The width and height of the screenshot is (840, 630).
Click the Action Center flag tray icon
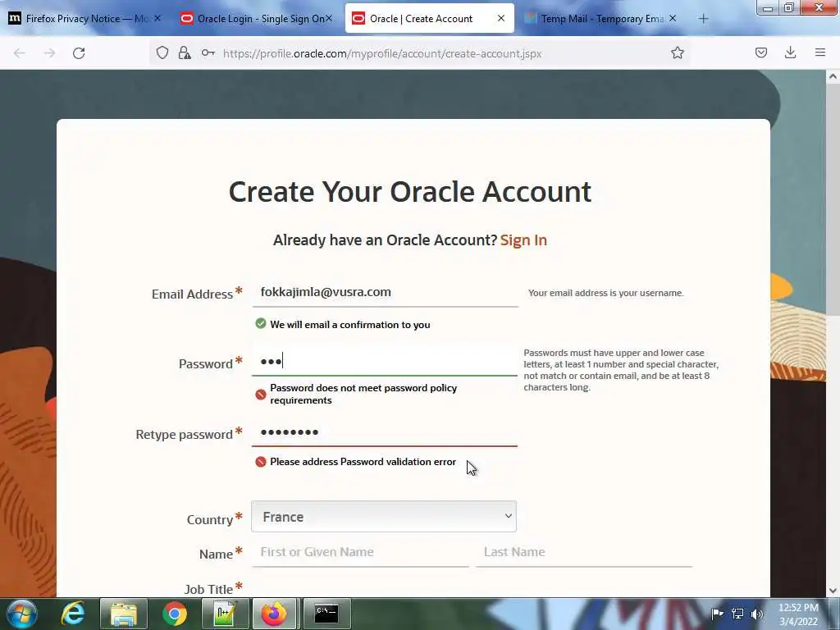717,614
